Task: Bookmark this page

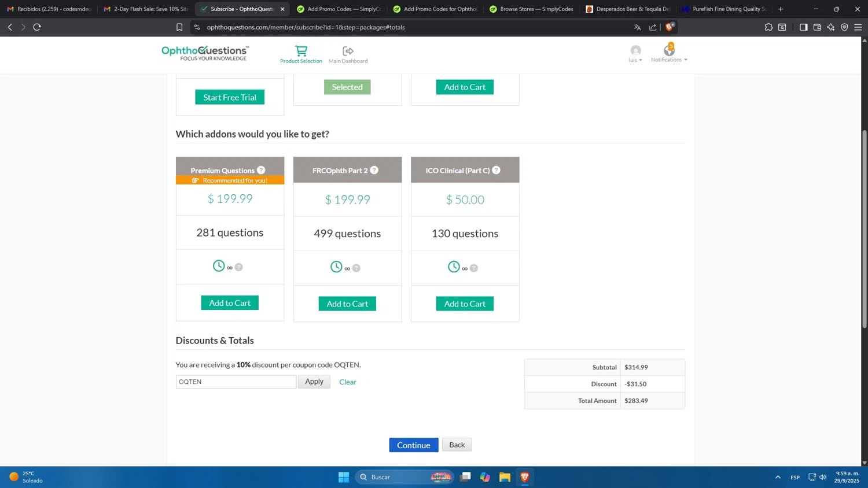Action: pos(179,27)
